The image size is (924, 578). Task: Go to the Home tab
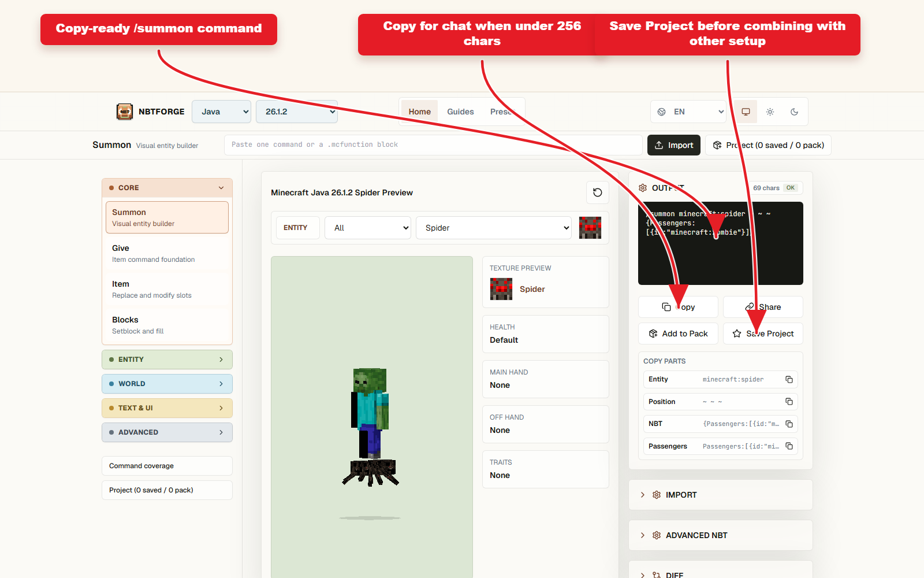click(x=420, y=112)
